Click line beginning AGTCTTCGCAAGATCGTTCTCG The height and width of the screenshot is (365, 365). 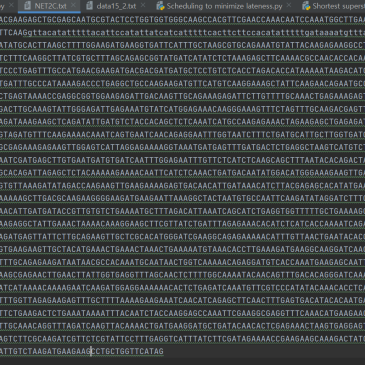tap(182, 338)
